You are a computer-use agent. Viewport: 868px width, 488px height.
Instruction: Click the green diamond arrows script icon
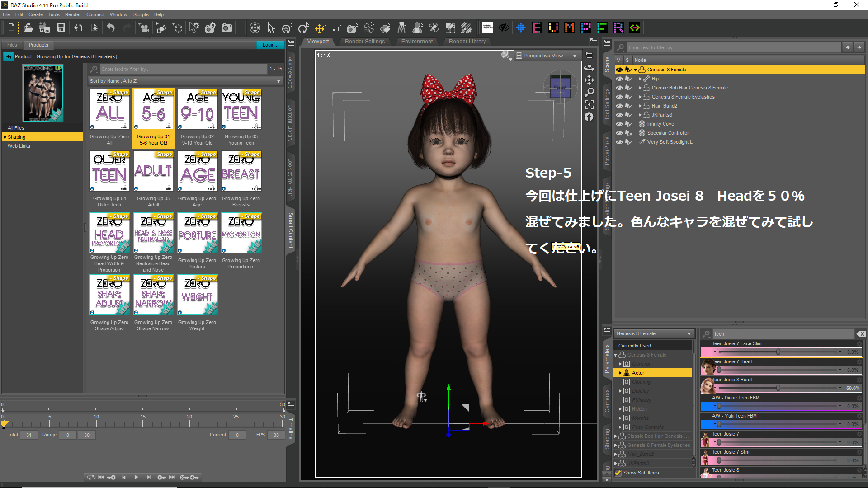point(635,28)
